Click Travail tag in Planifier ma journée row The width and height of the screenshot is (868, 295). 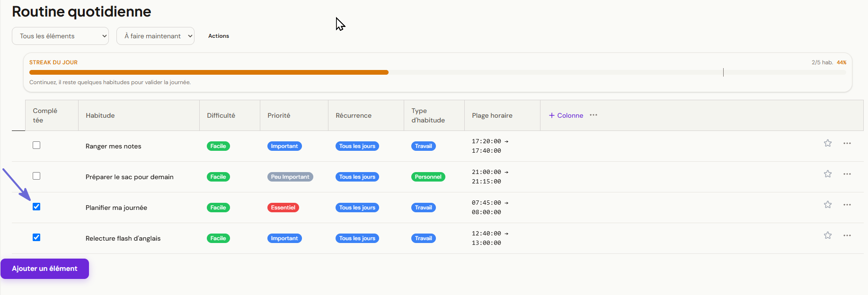pos(424,208)
